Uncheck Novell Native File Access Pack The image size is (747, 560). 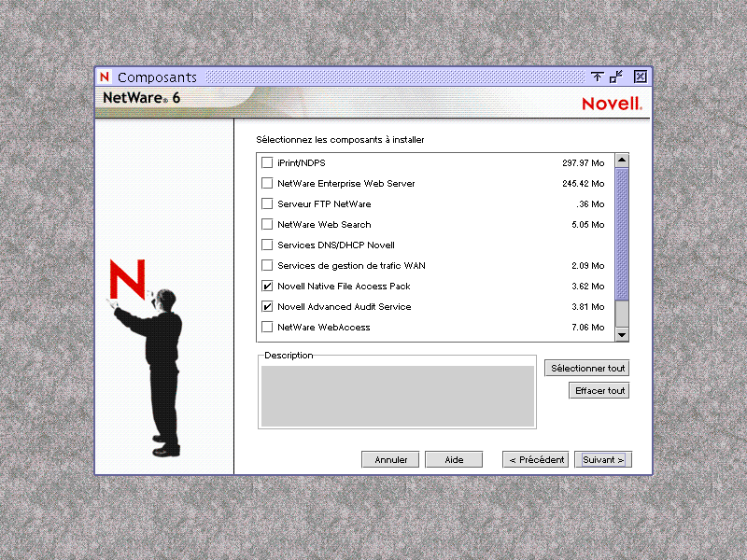click(x=267, y=287)
